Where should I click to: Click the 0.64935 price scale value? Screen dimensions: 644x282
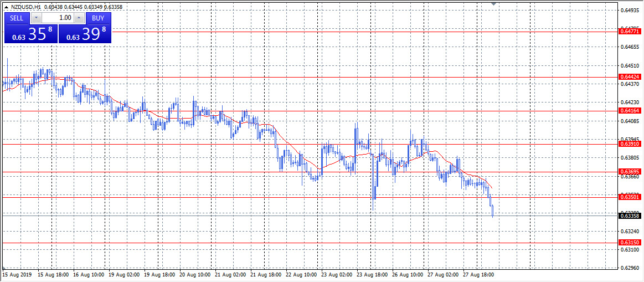coord(629,11)
